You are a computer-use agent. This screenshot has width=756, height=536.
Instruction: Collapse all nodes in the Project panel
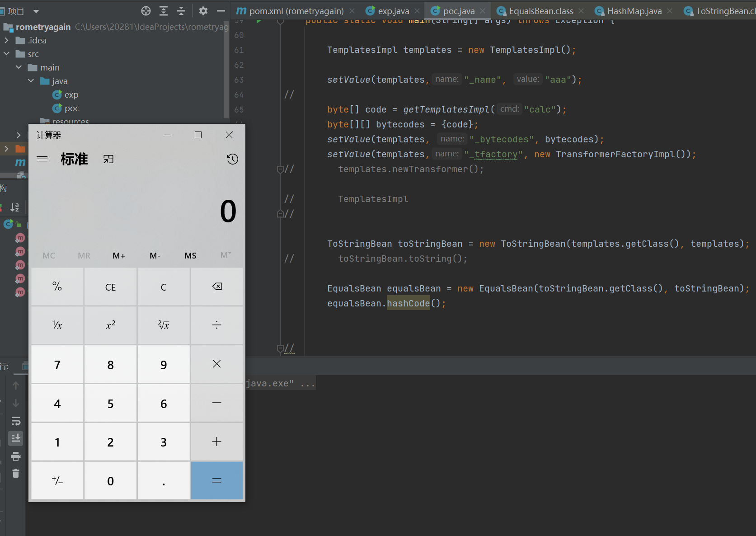click(181, 11)
